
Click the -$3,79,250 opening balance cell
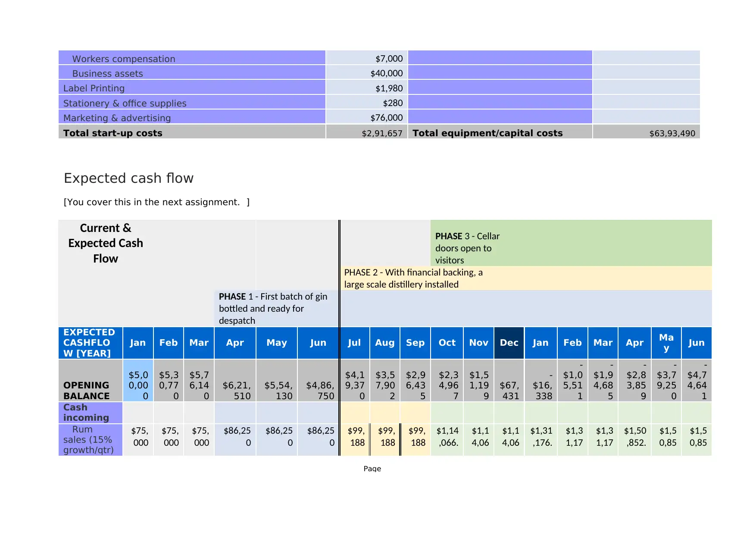666,380
